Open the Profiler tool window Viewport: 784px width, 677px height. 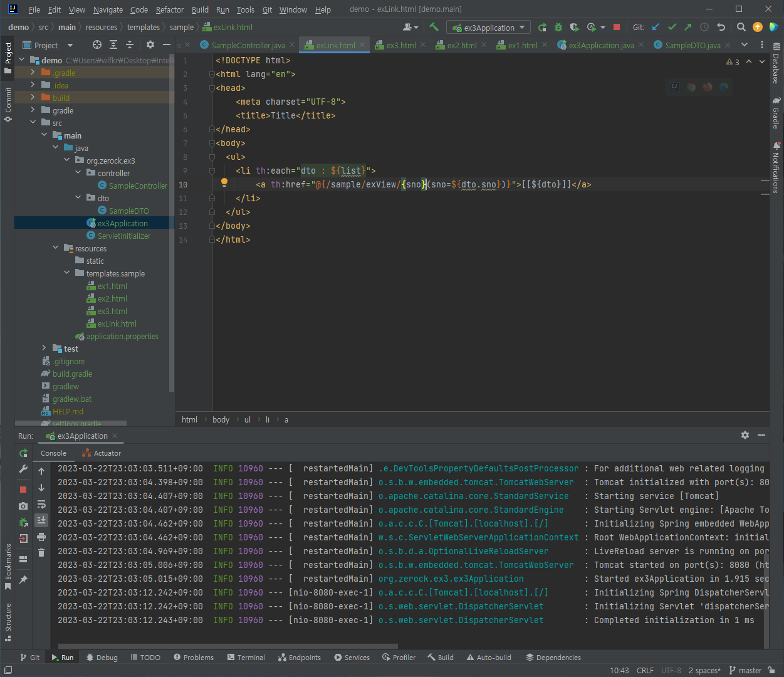coord(399,658)
